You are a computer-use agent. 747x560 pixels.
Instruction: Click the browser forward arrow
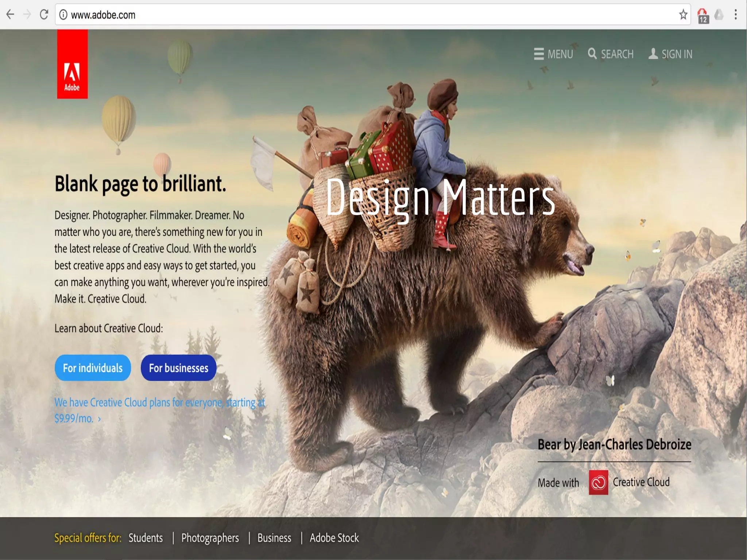(x=27, y=15)
